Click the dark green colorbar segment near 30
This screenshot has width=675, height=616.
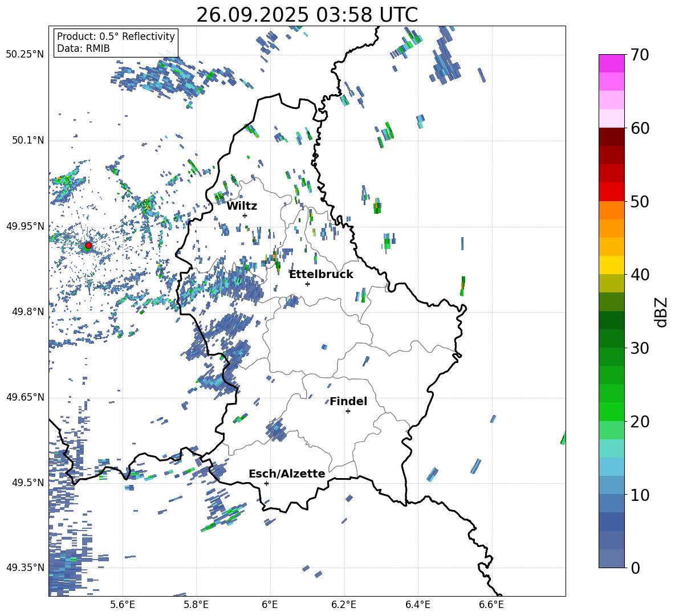tap(612, 338)
